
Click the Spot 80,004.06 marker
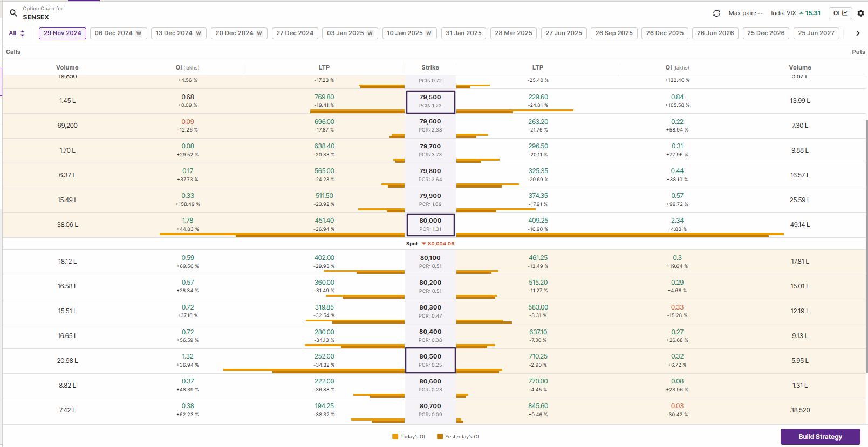pyautogui.click(x=430, y=244)
